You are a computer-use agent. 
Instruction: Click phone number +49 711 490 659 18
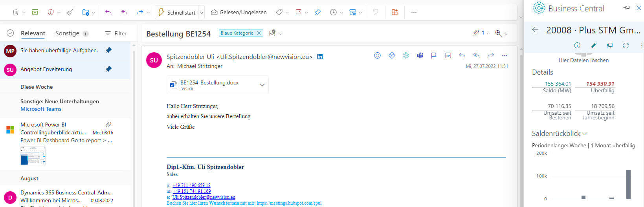coord(191,185)
